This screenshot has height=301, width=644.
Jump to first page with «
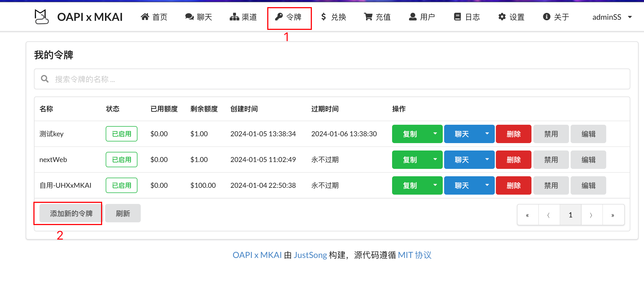528,215
